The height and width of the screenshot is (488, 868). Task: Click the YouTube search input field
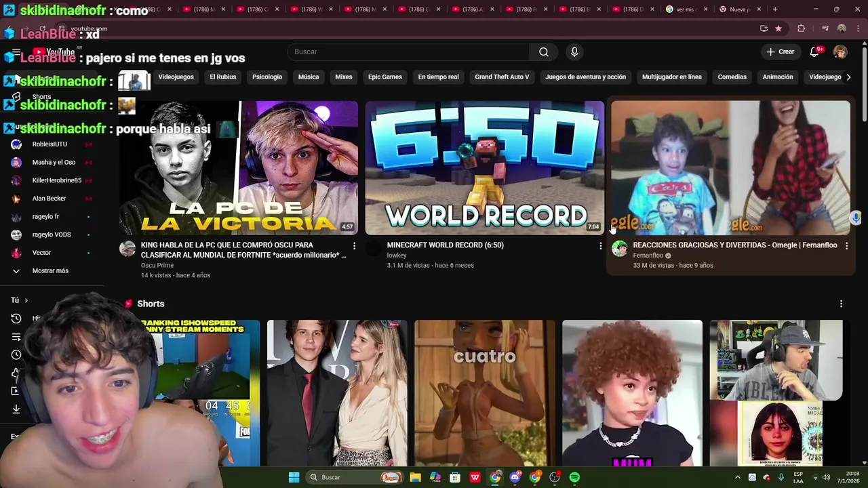tap(408, 52)
